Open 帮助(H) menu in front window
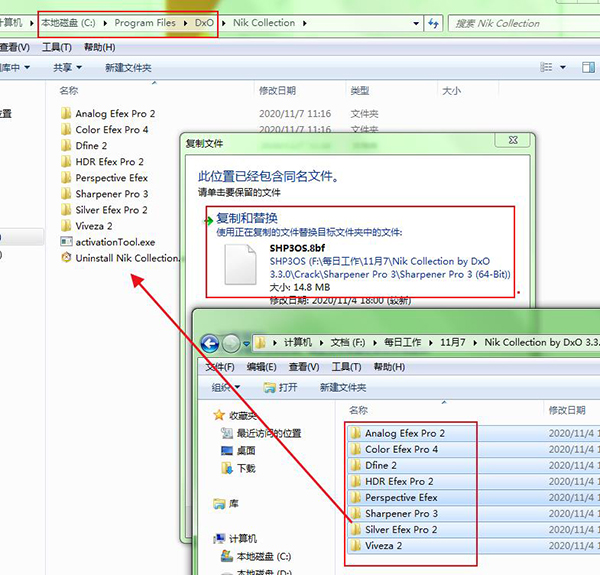This screenshot has height=575, width=600. click(389, 367)
